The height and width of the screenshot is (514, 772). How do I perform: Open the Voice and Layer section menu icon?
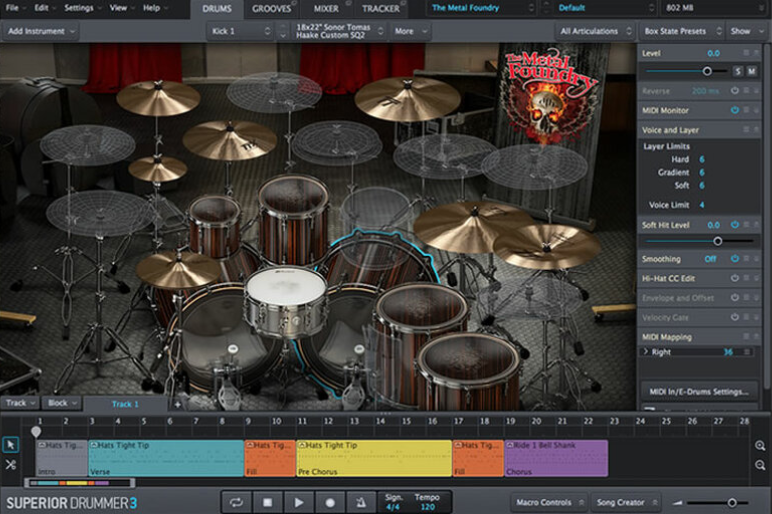click(746, 129)
